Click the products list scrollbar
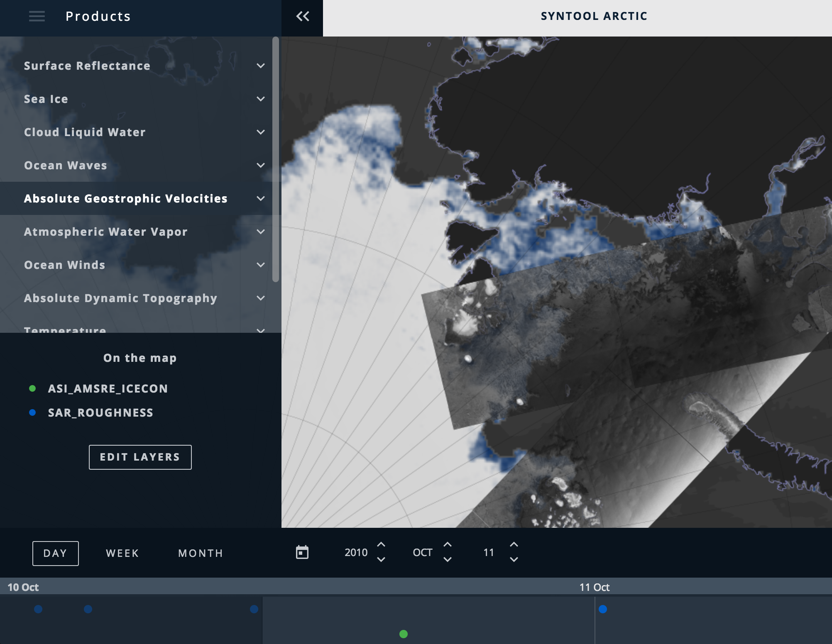 coord(276,160)
